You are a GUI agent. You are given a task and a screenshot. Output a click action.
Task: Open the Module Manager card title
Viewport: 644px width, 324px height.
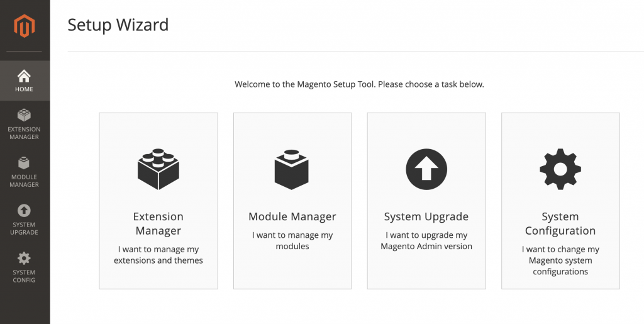(292, 216)
